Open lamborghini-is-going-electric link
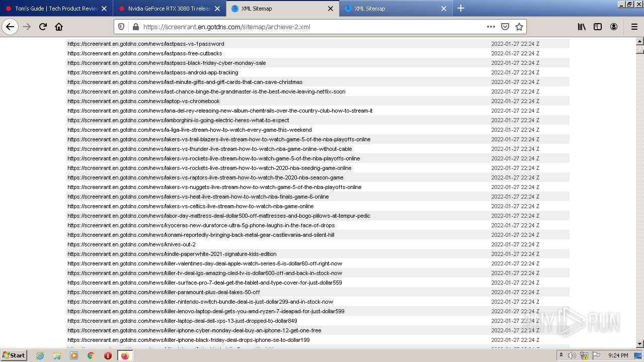644x362 pixels. (178, 120)
